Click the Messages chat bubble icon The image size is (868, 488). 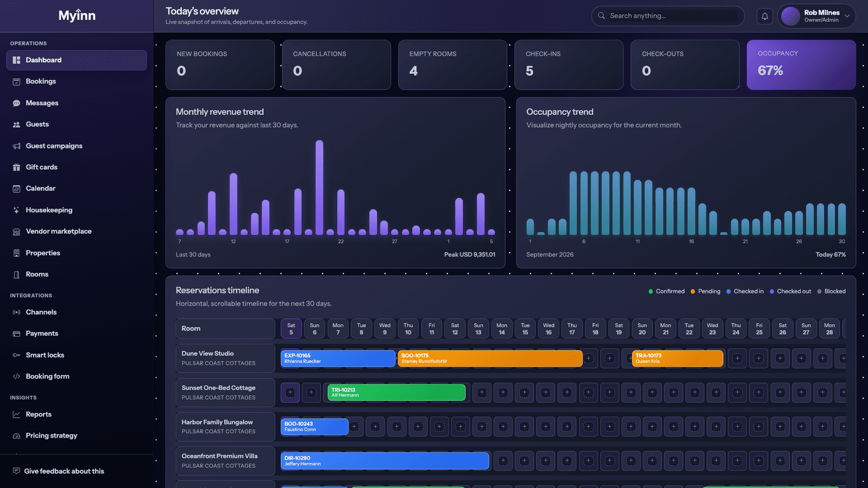tap(16, 103)
